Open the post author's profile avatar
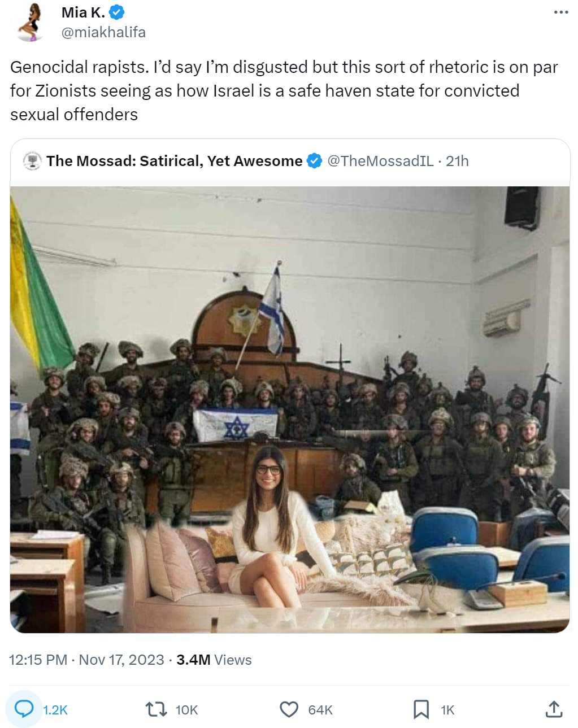Image resolution: width=578 pixels, height=728 pixels. (30, 22)
